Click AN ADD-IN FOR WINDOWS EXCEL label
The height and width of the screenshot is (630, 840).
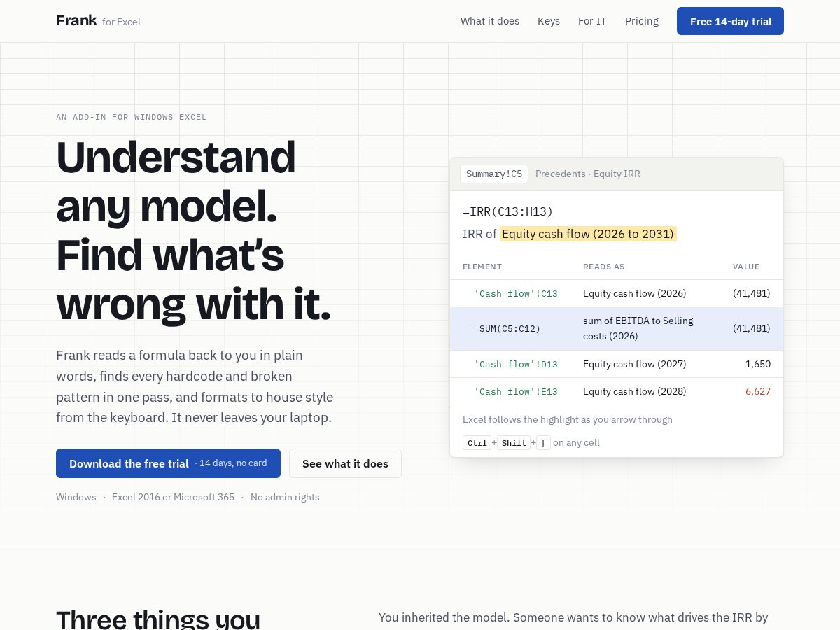pyautogui.click(x=132, y=117)
